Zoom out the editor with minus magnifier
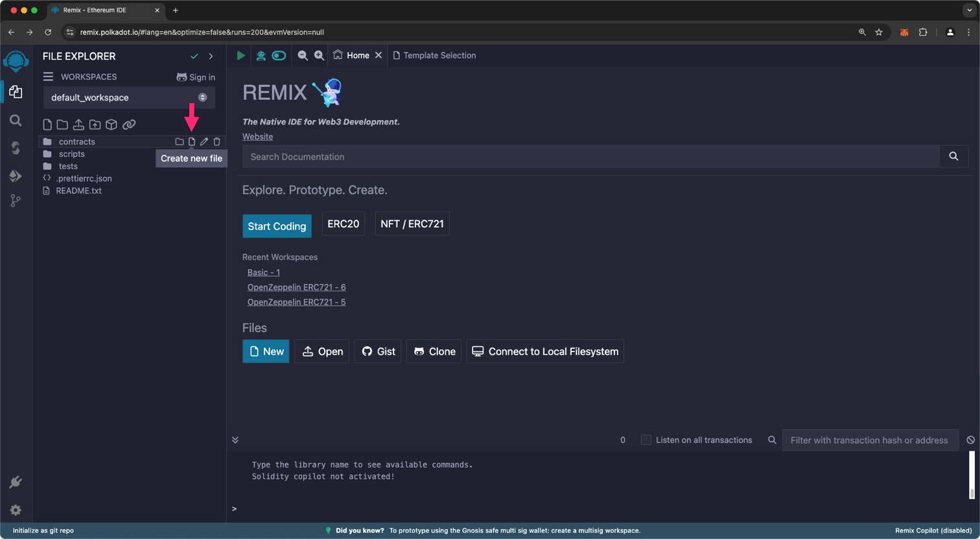The width and height of the screenshot is (980, 539). pos(302,56)
